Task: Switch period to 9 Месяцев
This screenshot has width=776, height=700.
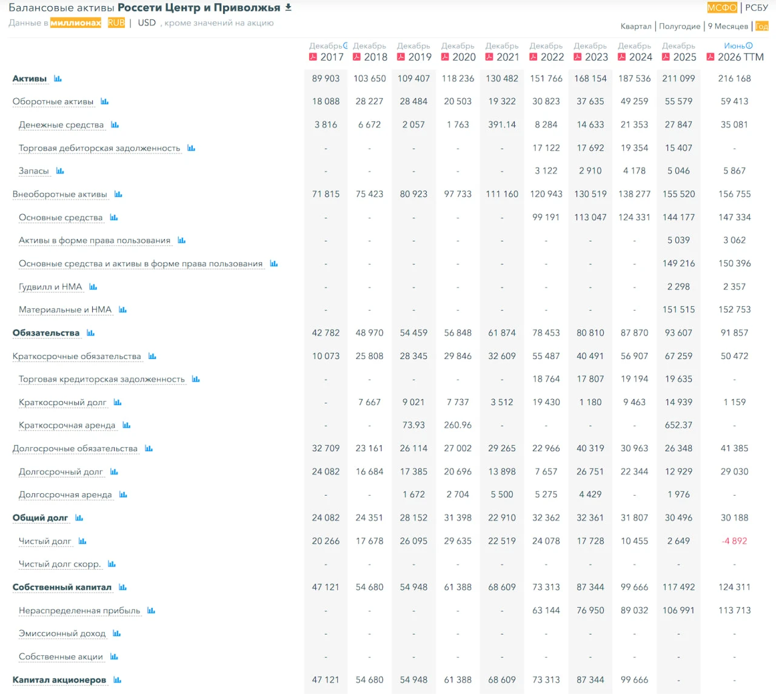Action: [728, 26]
